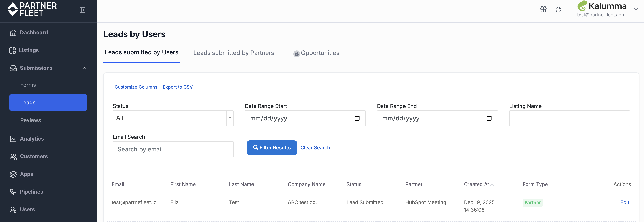Open the gift icon in the header
Screen dimensions: 644x222
click(x=543, y=9)
